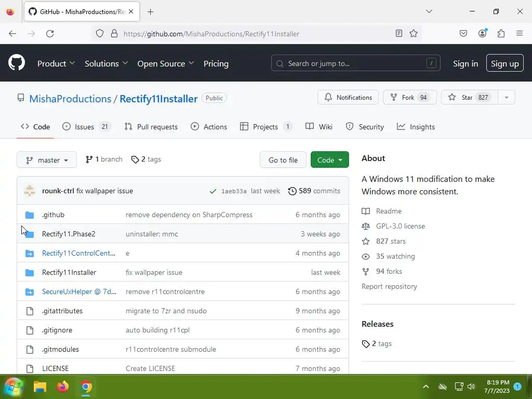Open Firefox hamburger application menu

(x=520, y=33)
